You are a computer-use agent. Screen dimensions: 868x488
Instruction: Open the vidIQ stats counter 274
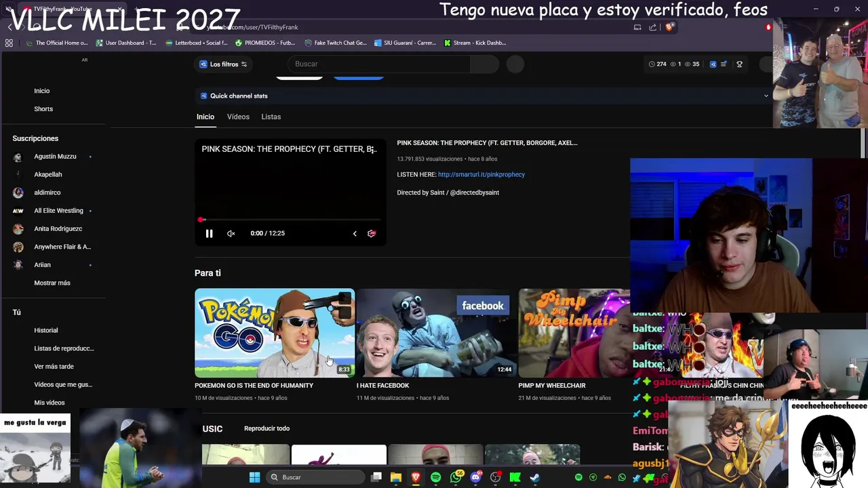pos(657,64)
